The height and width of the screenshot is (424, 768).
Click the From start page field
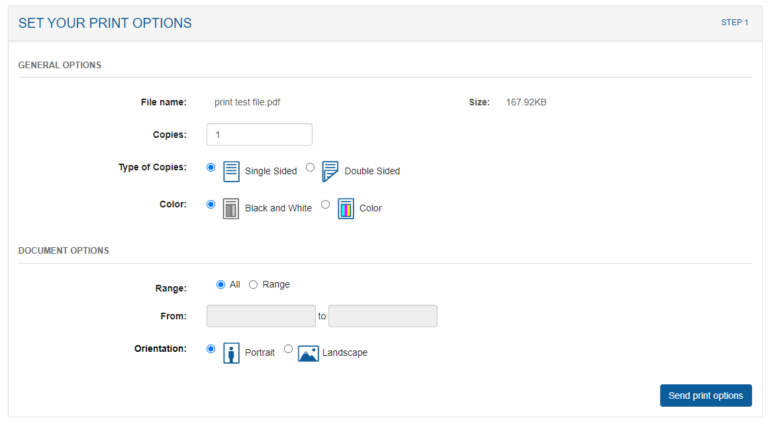260,316
